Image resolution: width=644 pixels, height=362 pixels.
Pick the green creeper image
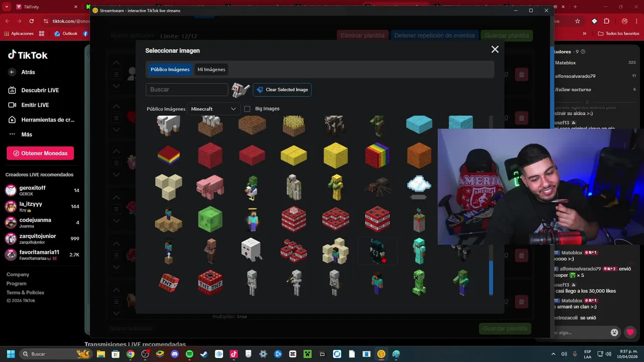click(x=419, y=283)
